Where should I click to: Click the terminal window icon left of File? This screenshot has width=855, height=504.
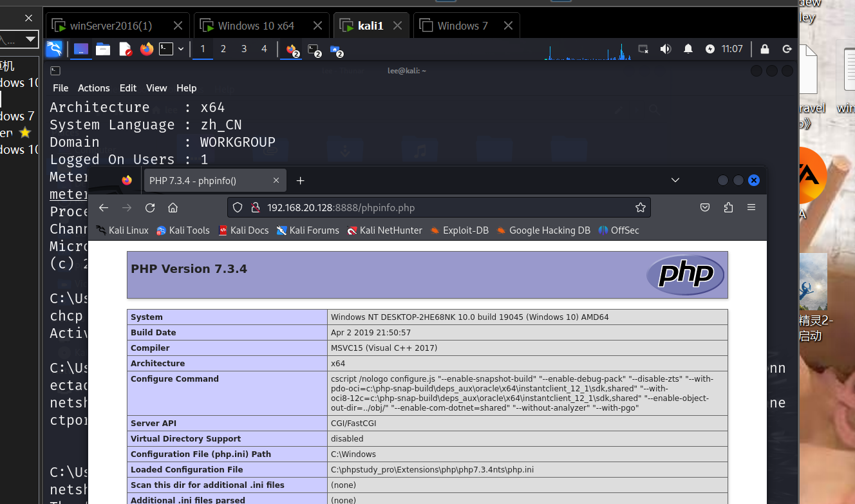tap(55, 71)
